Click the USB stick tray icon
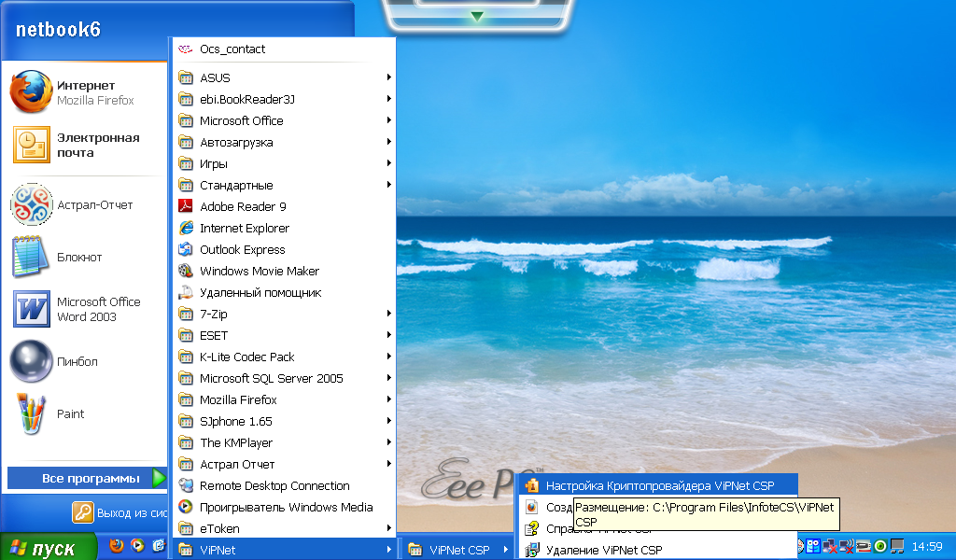The width and height of the screenshot is (956, 560). [x=864, y=546]
